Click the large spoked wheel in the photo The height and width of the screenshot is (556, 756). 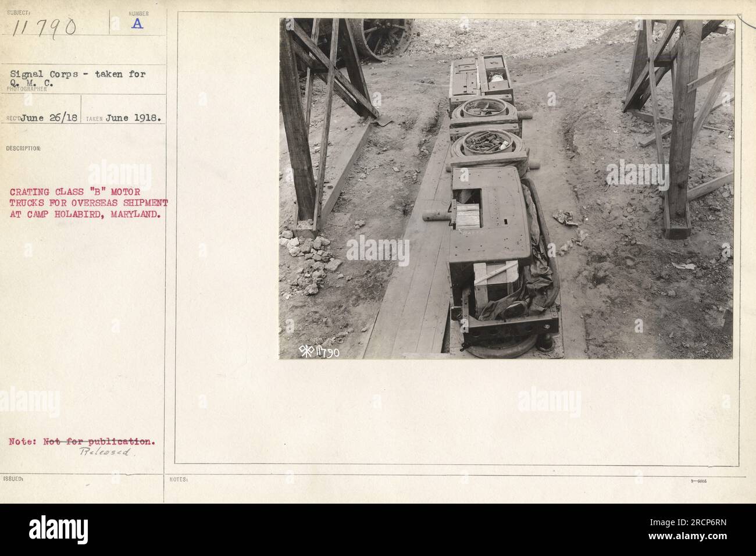click(386, 37)
